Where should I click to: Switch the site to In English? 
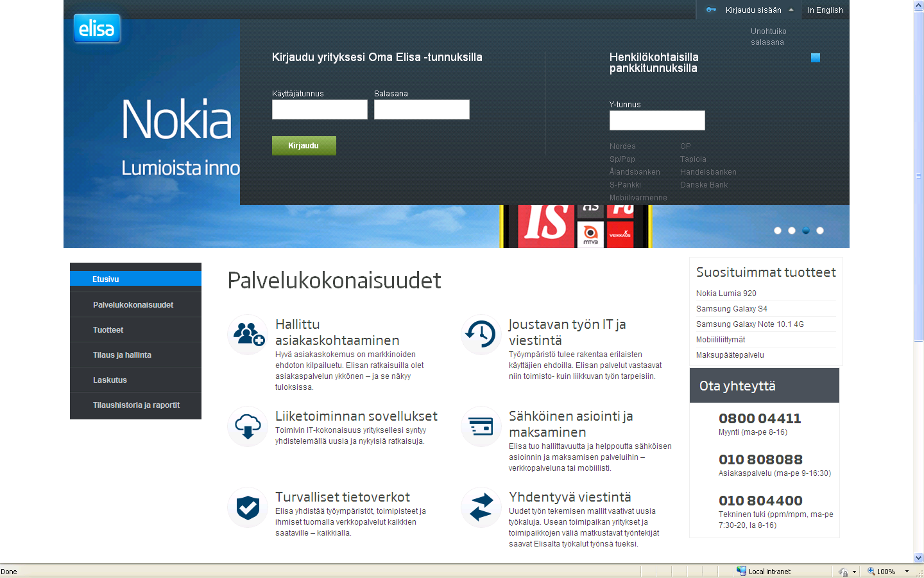pyautogui.click(x=825, y=10)
